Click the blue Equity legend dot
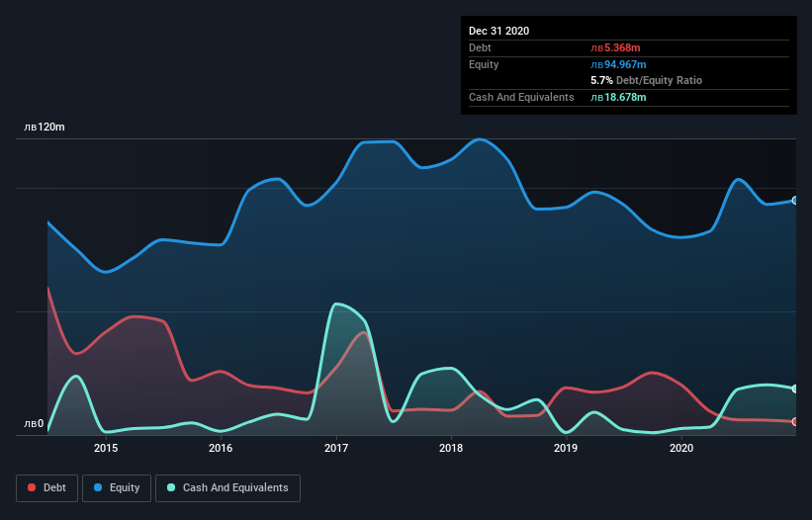The image size is (812, 520). 98,488
